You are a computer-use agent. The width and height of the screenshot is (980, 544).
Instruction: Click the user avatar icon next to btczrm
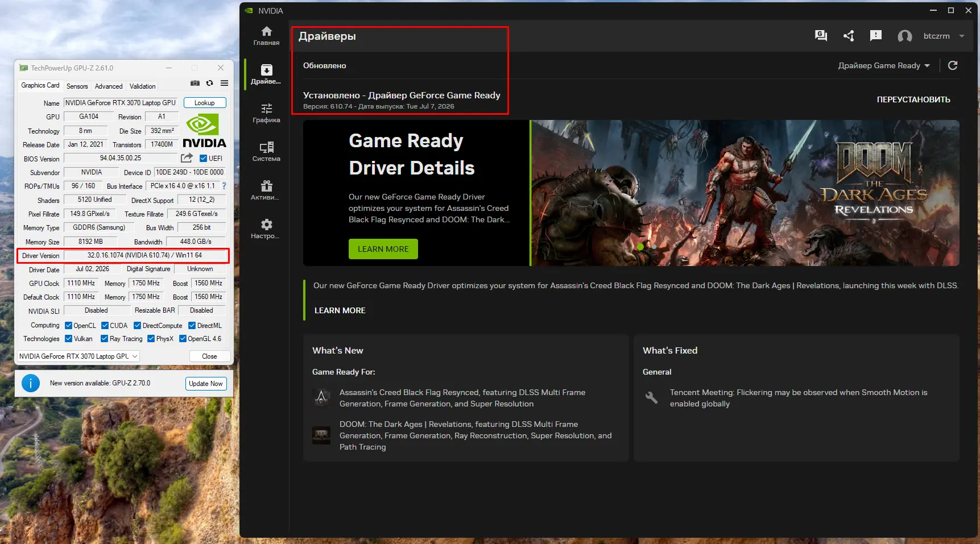tap(904, 36)
